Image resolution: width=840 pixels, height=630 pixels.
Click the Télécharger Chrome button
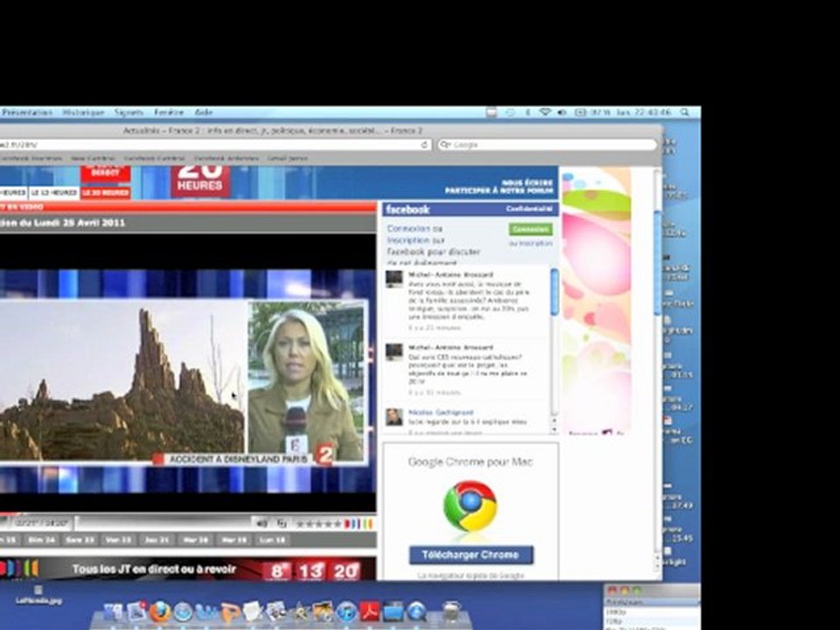pos(471,555)
